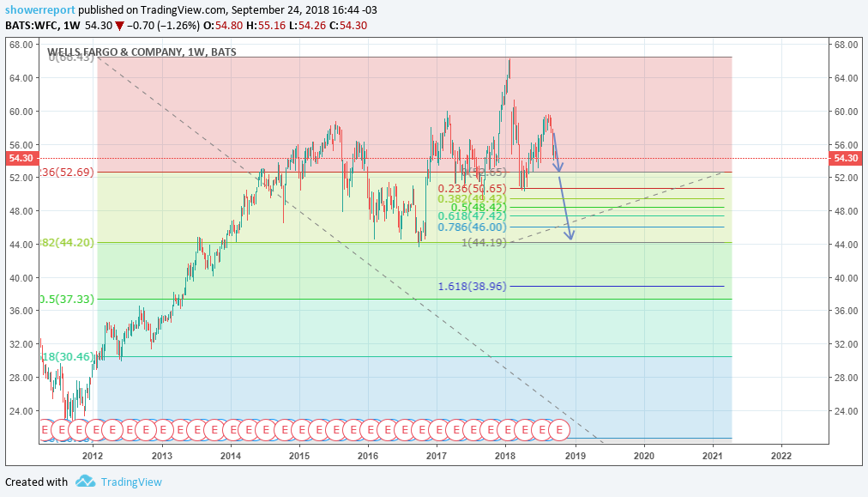This screenshot has height=497, width=868.
Task: Click the 2018 year label on time axis
Action: click(505, 456)
